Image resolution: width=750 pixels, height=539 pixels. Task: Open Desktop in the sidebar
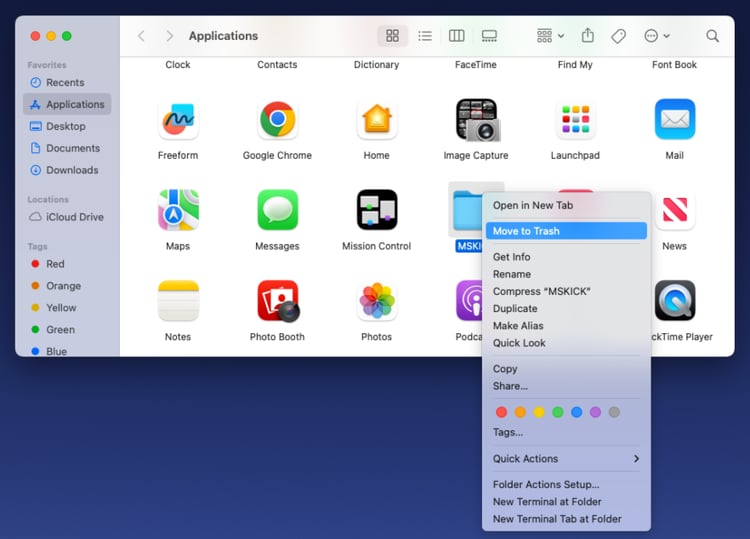(x=67, y=126)
